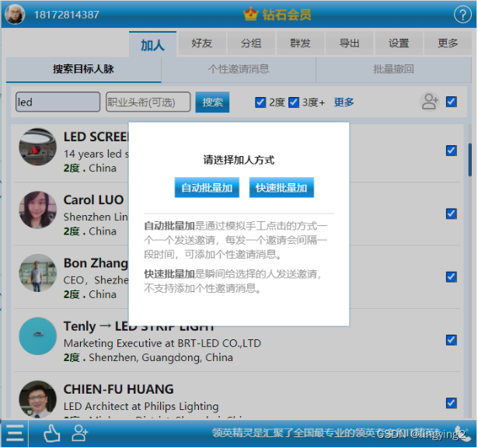Click the 更多 filter link
Viewport: 478px width, 448px height.
coord(344,102)
